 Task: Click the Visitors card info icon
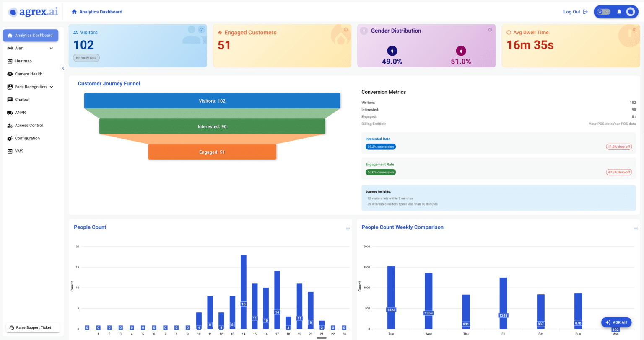(201, 30)
